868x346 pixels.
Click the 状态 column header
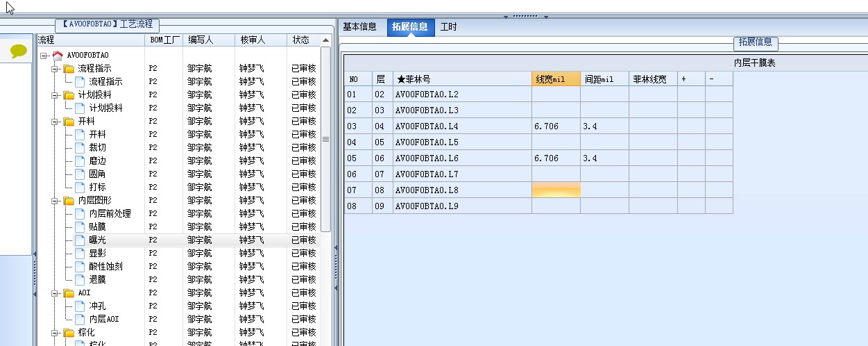coord(303,40)
